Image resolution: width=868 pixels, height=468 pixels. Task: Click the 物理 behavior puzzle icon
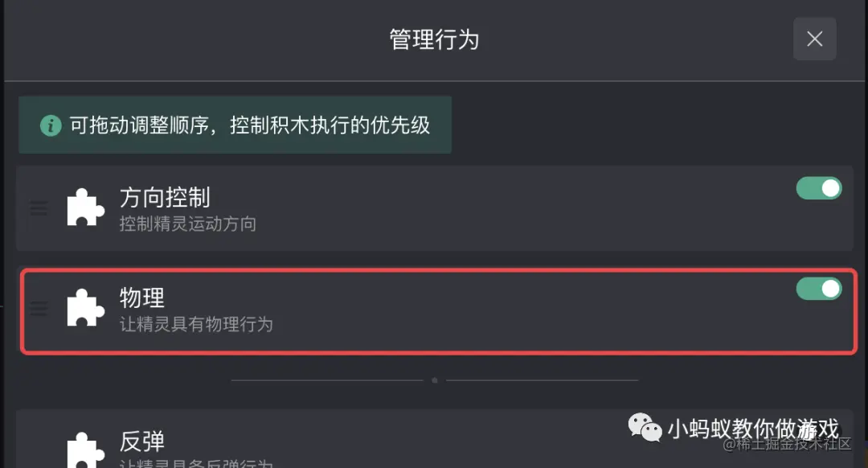tap(85, 310)
